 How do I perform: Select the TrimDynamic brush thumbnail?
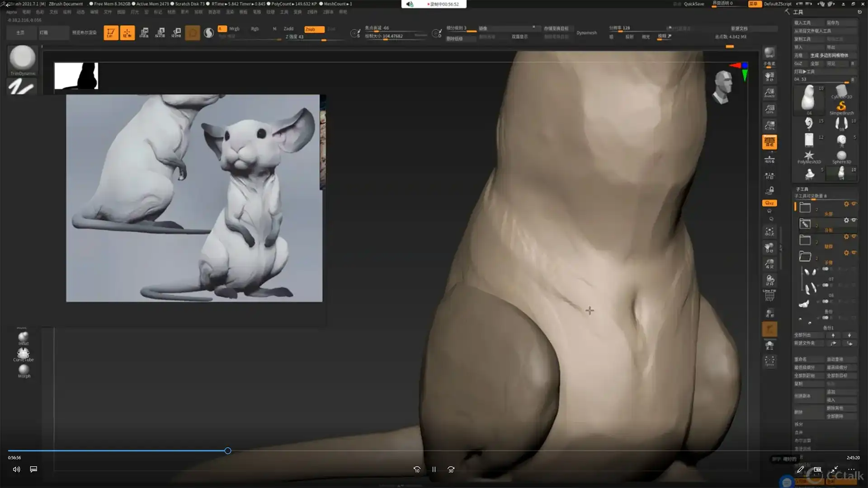[x=22, y=59]
